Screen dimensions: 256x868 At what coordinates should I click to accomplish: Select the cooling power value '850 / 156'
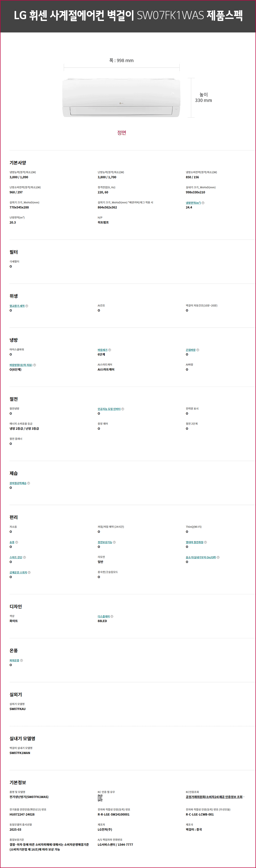click(x=193, y=177)
